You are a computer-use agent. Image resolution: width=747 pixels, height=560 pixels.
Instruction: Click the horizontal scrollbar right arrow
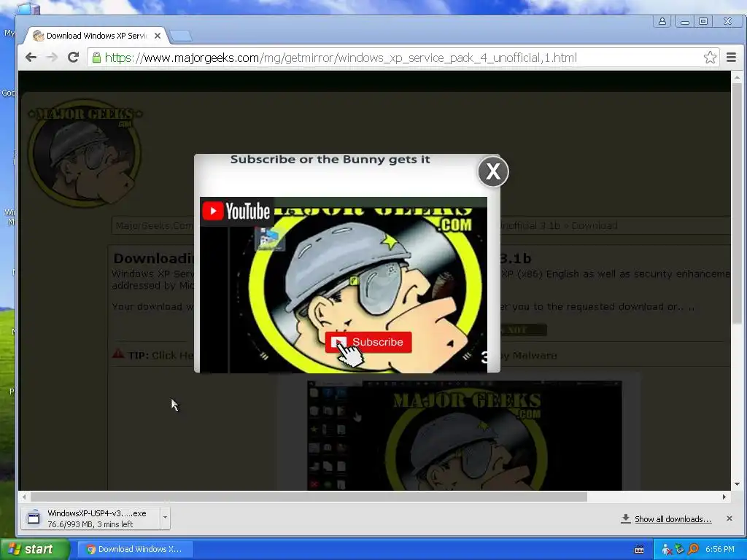[724, 497]
